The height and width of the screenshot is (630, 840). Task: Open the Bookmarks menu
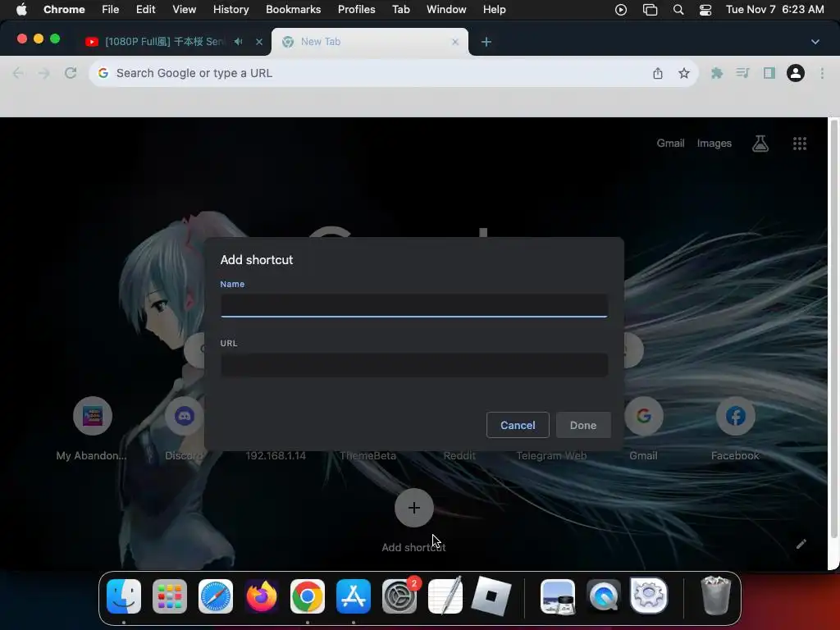click(x=293, y=9)
